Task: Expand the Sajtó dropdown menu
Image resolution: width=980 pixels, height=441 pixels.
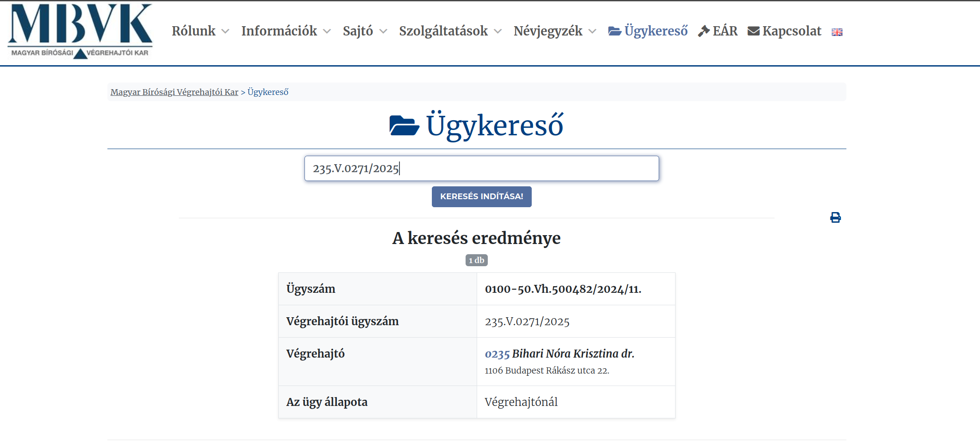Action: tap(364, 31)
